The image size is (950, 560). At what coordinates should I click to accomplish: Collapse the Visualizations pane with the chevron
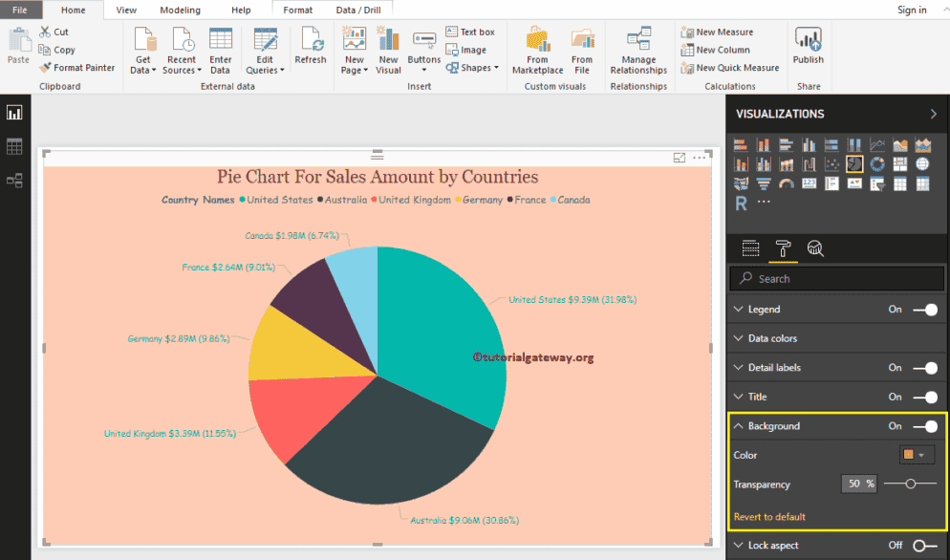[933, 114]
